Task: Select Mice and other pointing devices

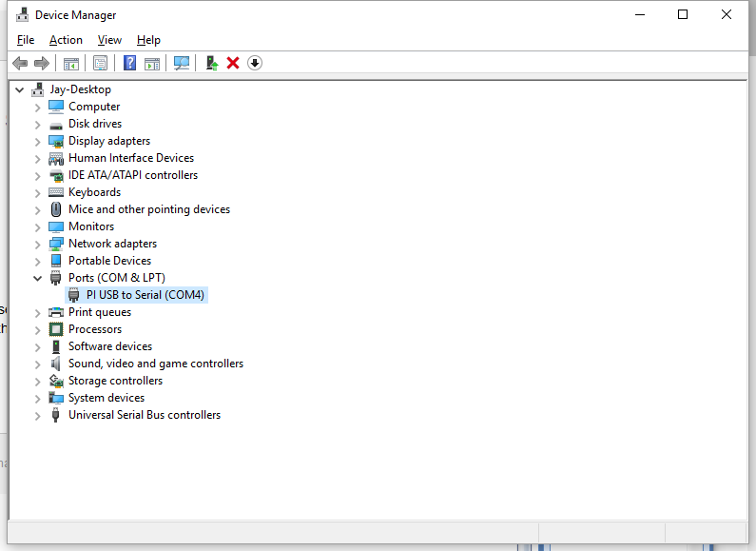Action: pyautogui.click(x=148, y=209)
